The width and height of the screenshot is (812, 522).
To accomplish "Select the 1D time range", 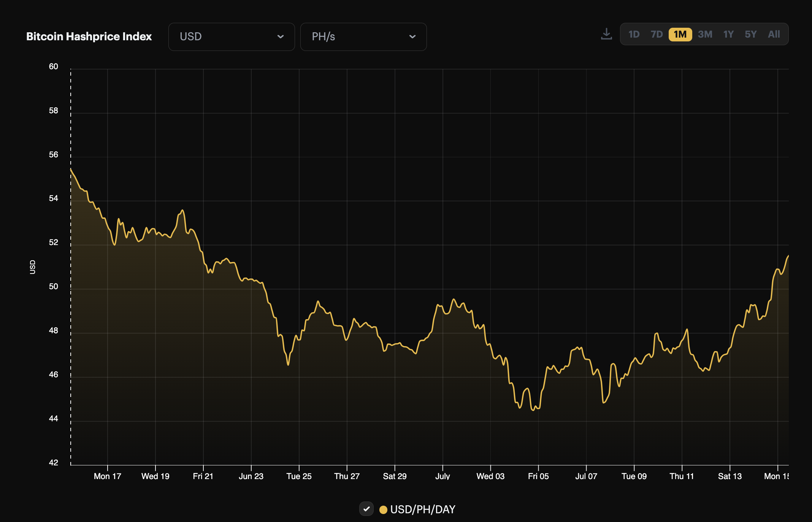I will point(634,35).
